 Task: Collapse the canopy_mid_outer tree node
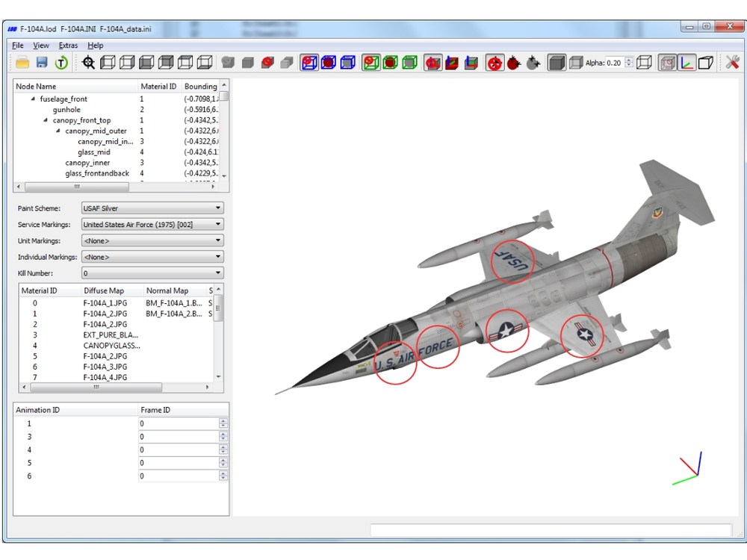[x=58, y=131]
